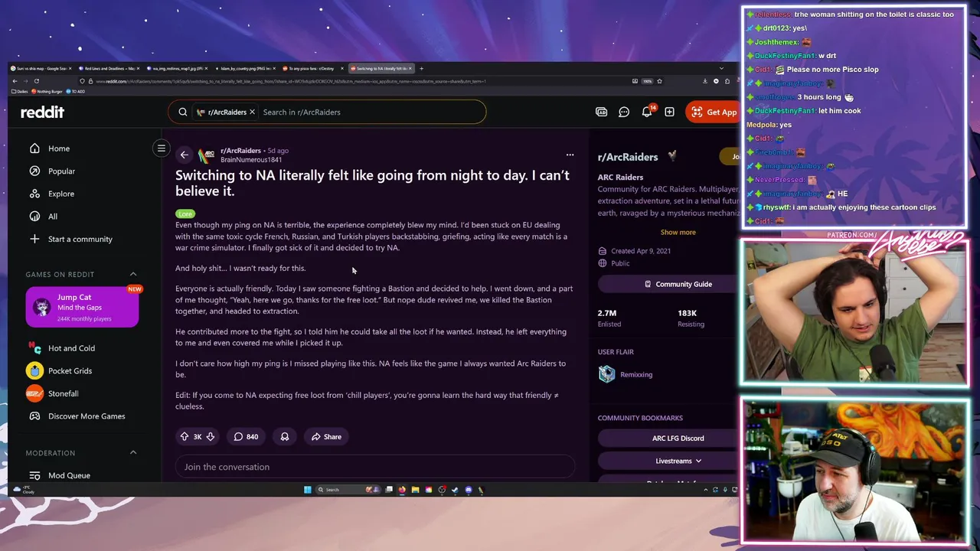This screenshot has width=980, height=551.
Task: Open Popular in sidebar
Action: [61, 171]
